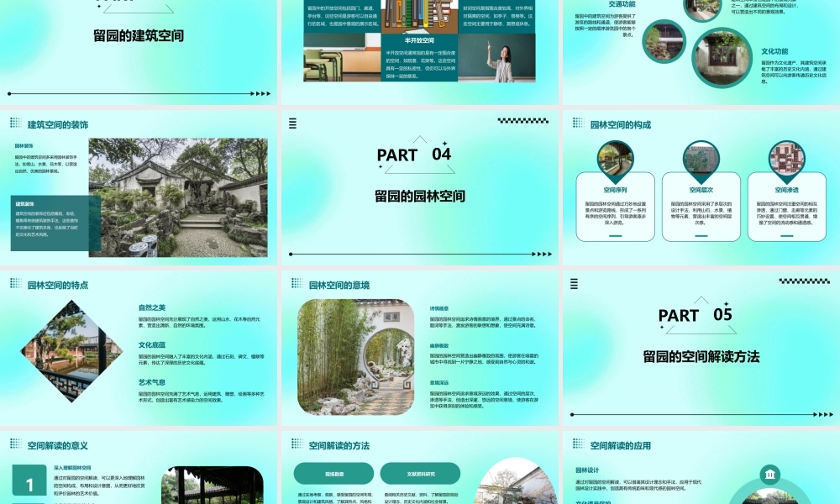Image resolution: width=840 pixels, height=504 pixels.
Task: Click the 幽静雅致 subheading
Action: click(x=439, y=345)
